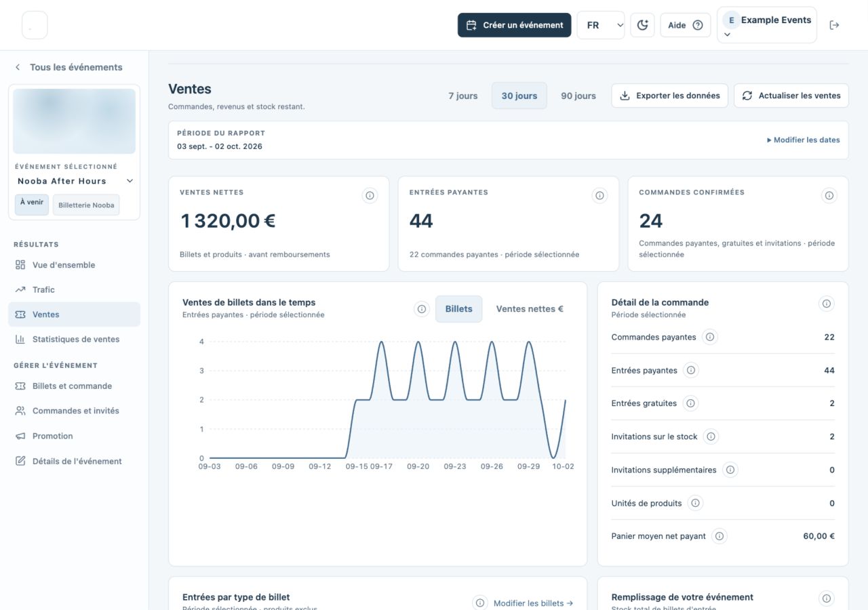
Task: Open the Aide help button
Action: coord(686,25)
